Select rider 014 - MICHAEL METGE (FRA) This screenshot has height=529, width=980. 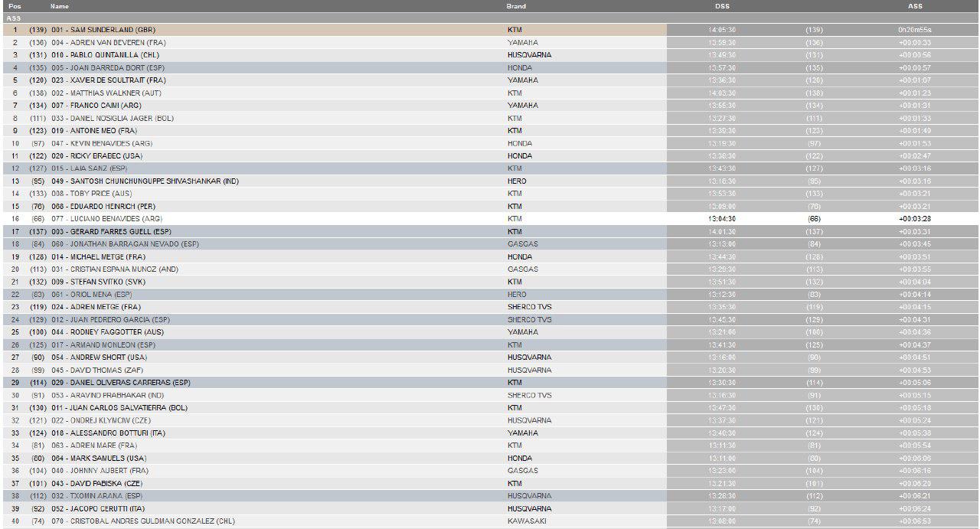pyautogui.click(x=98, y=256)
